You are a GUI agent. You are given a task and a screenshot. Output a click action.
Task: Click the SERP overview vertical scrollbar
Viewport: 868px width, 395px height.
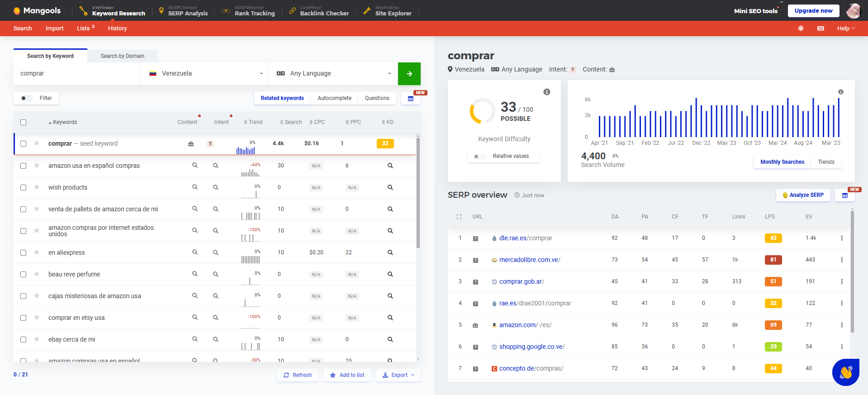(852, 271)
